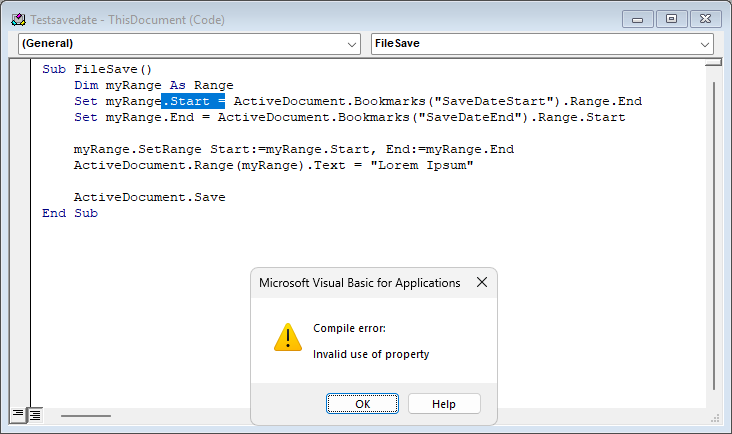Click the "Invalid use of property" message
The width and height of the screenshot is (732, 434).
[371, 355]
